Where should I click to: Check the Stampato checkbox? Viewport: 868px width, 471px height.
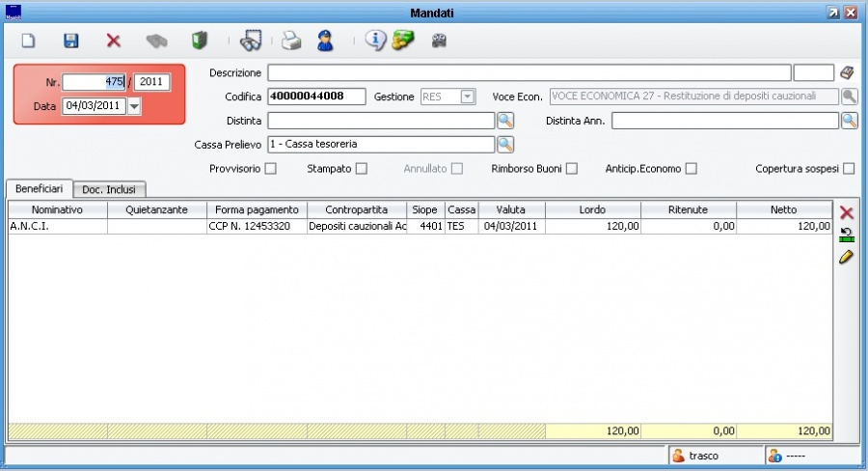tap(361, 169)
